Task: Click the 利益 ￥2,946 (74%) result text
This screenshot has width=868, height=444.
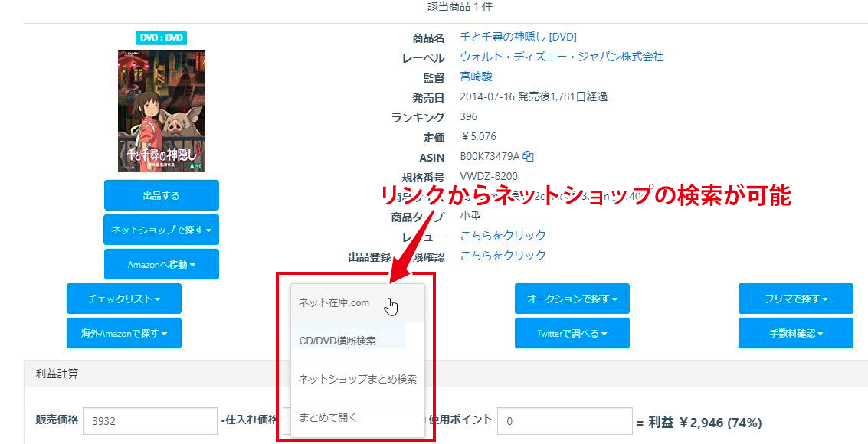Action: [704, 423]
